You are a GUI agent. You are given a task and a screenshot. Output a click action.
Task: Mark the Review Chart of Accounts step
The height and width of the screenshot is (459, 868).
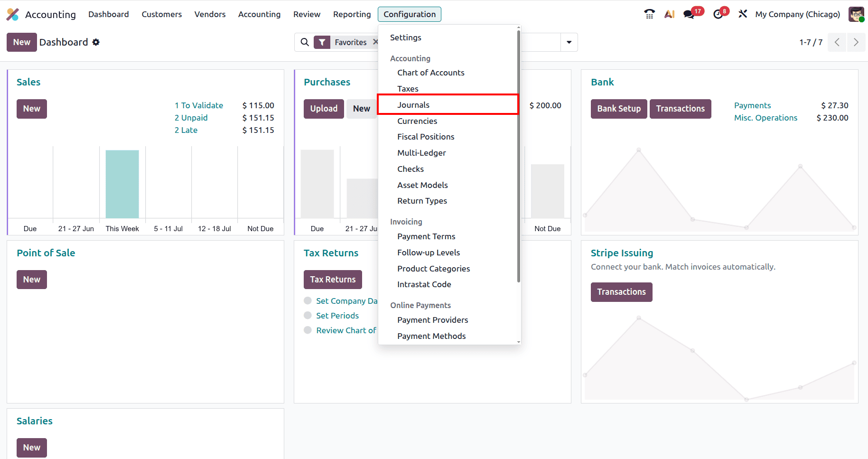(308, 330)
